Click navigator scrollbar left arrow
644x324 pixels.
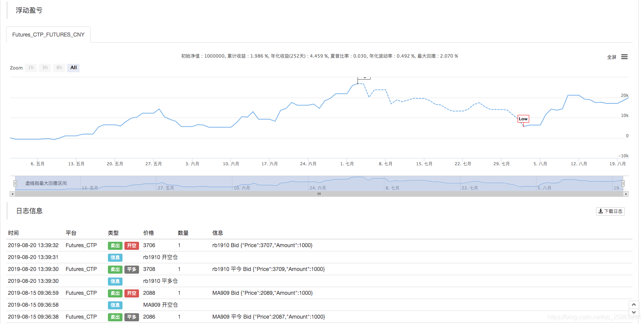(x=12, y=194)
